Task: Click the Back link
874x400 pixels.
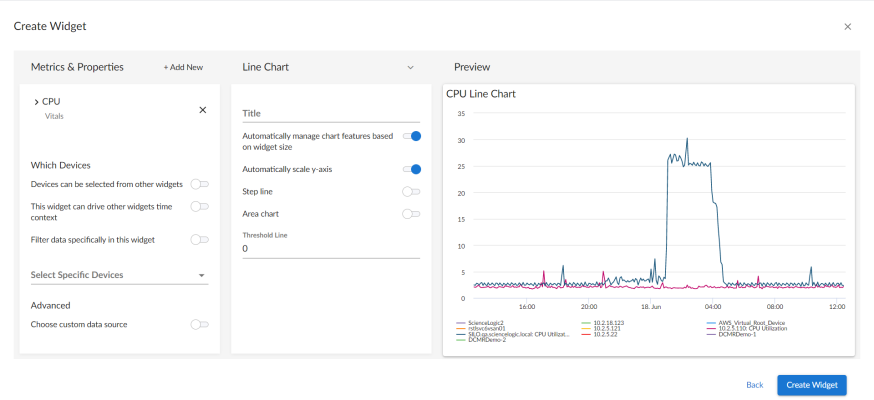Action: [x=754, y=385]
